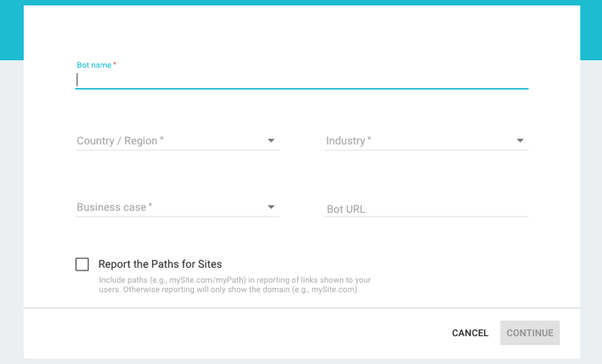Click the 'Report the Paths for Sites' label
This screenshot has width=602, height=364.
click(160, 264)
